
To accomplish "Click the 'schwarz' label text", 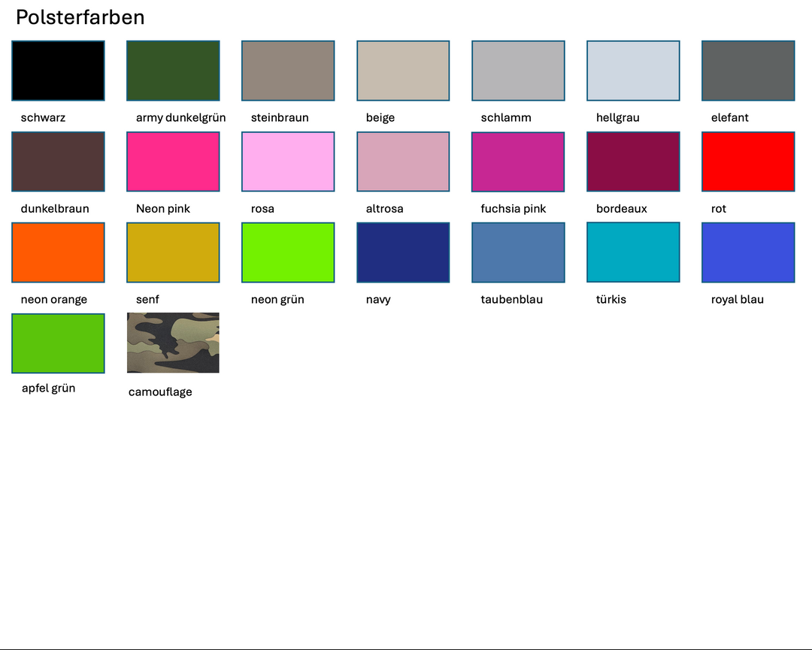I will click(43, 117).
